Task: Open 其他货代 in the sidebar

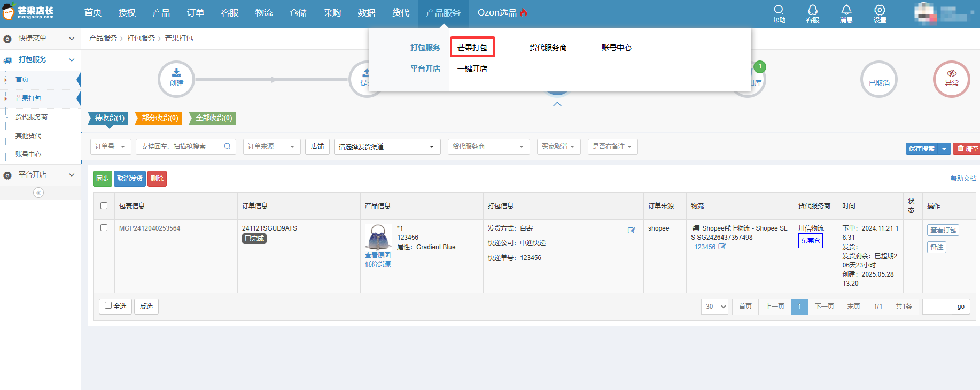Action: point(28,136)
